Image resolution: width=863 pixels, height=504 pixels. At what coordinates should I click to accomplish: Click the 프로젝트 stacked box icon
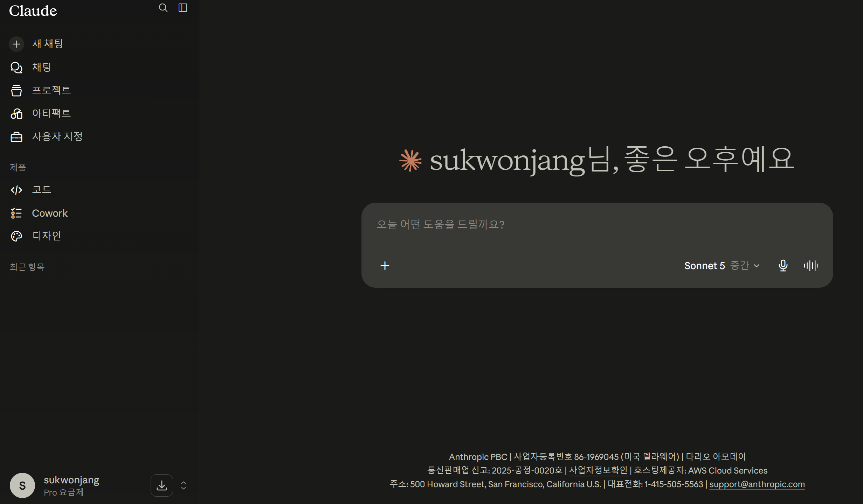16,90
